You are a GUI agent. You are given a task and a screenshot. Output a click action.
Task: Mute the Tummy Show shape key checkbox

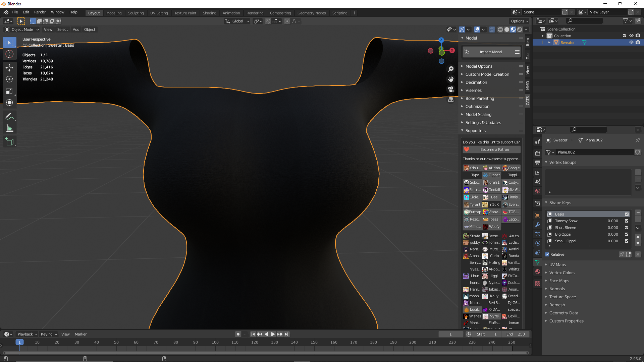(627, 221)
